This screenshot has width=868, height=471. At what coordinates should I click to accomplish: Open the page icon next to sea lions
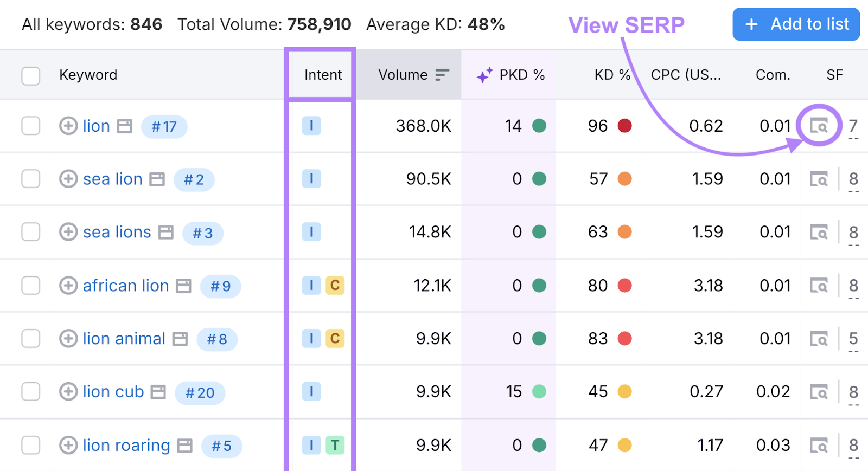coord(166,233)
